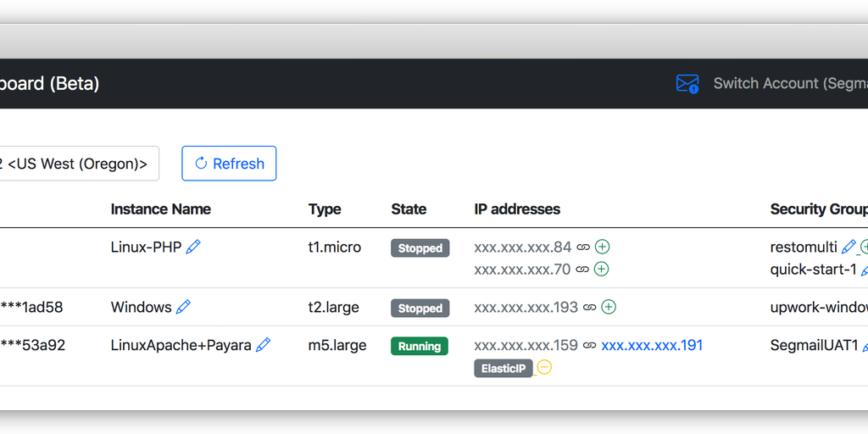Click green plus next to IP ending .84

coord(603,248)
